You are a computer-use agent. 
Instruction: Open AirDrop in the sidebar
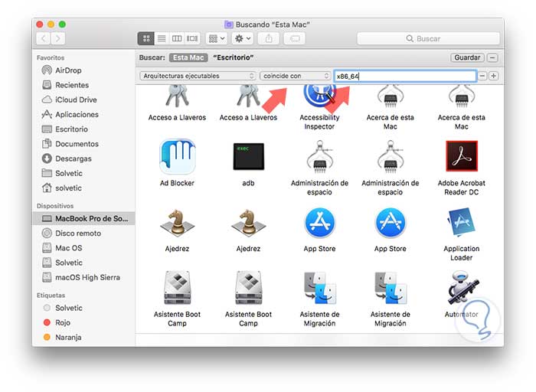click(68, 70)
